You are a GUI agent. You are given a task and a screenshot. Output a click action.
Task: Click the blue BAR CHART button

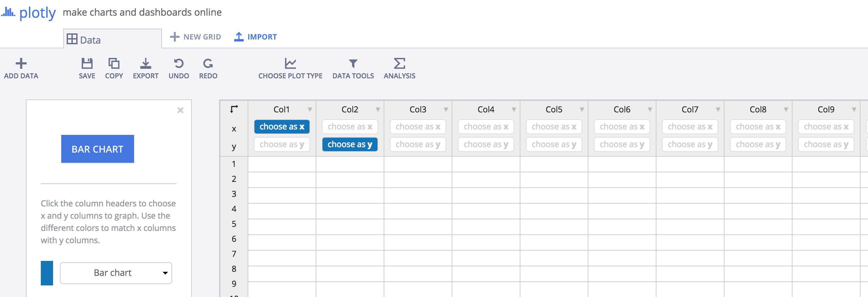98,149
